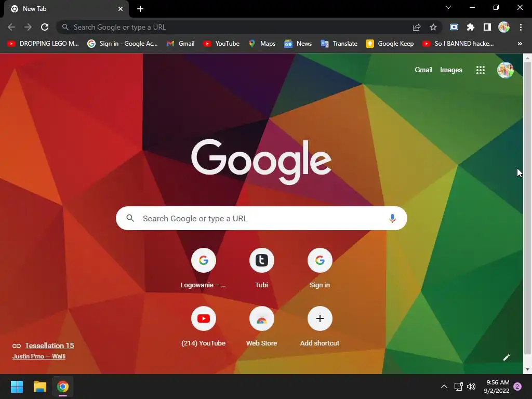The width and height of the screenshot is (532, 399).
Task: Click the Gmail link on the page
Action: [423, 70]
